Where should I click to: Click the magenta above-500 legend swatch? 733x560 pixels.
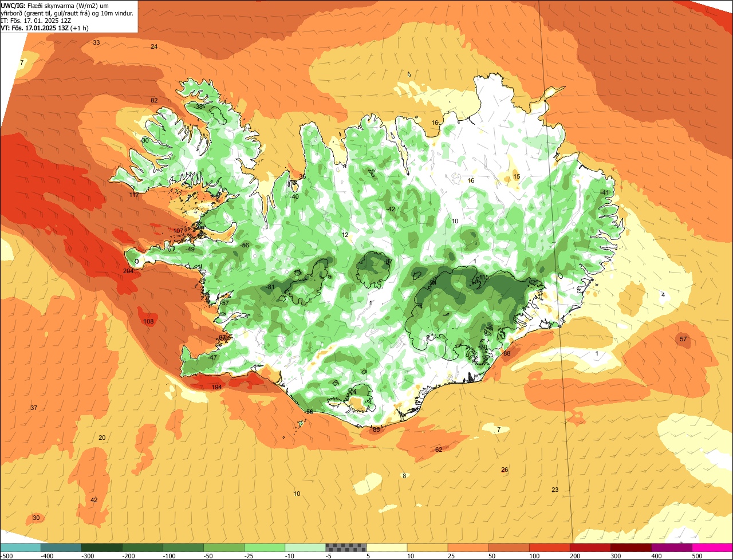click(x=712, y=547)
